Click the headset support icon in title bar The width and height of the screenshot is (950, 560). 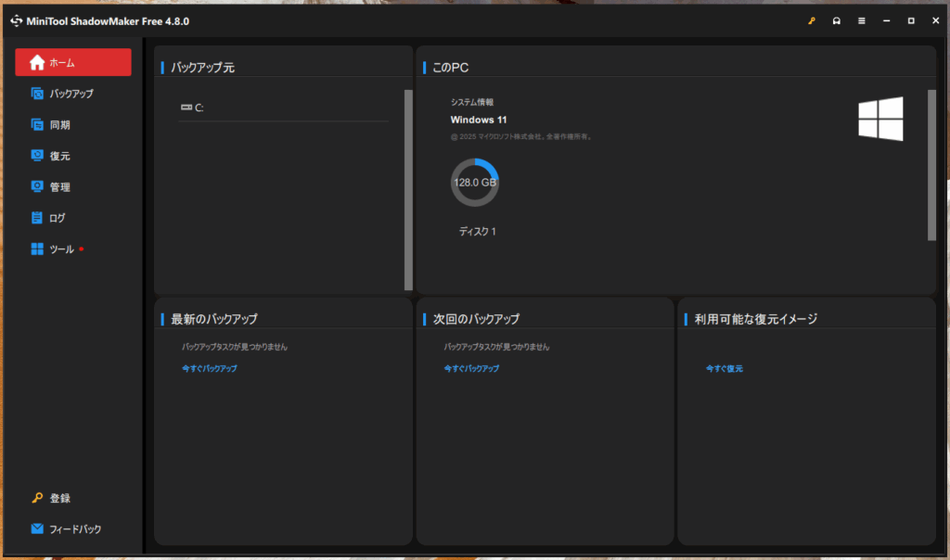837,20
